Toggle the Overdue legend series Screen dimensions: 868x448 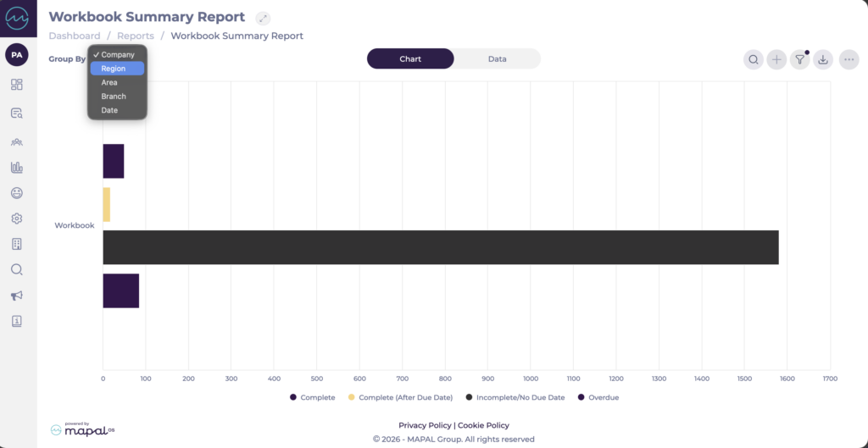pyautogui.click(x=602, y=397)
